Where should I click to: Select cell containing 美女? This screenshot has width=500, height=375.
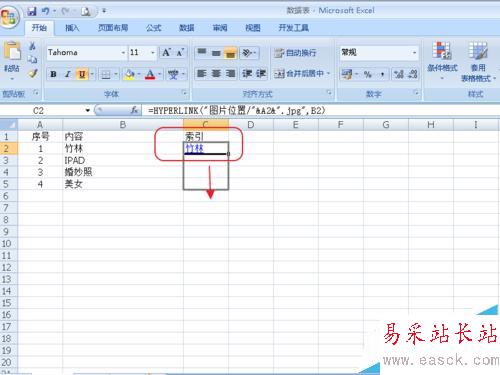coord(123,184)
